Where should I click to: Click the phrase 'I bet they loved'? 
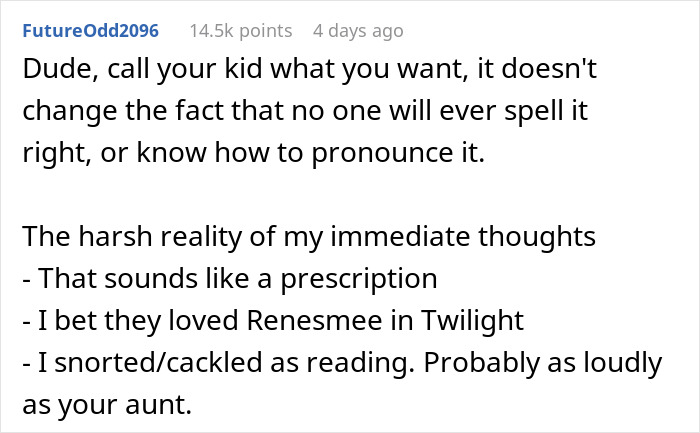coord(138,321)
